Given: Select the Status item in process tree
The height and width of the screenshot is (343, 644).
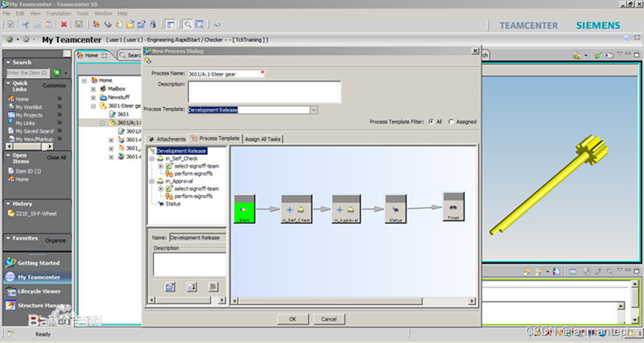Looking at the screenshot, I should click(173, 204).
